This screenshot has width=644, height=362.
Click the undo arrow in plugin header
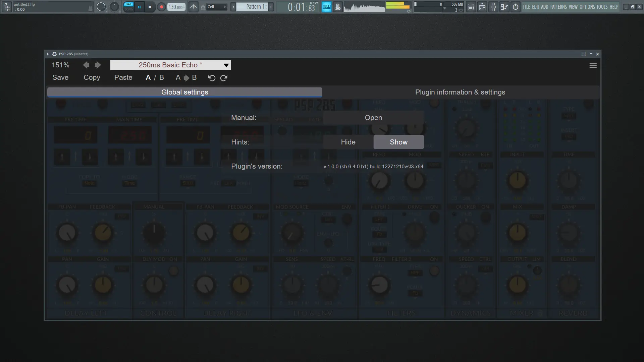tap(211, 78)
